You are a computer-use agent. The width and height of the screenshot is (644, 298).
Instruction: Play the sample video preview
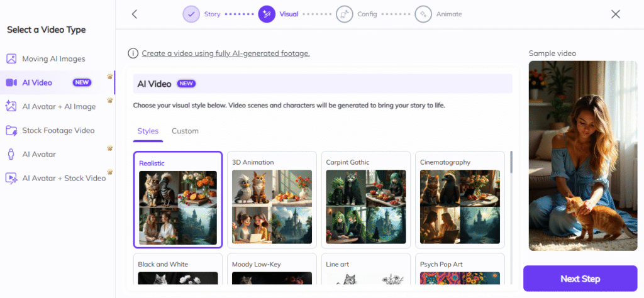click(583, 156)
